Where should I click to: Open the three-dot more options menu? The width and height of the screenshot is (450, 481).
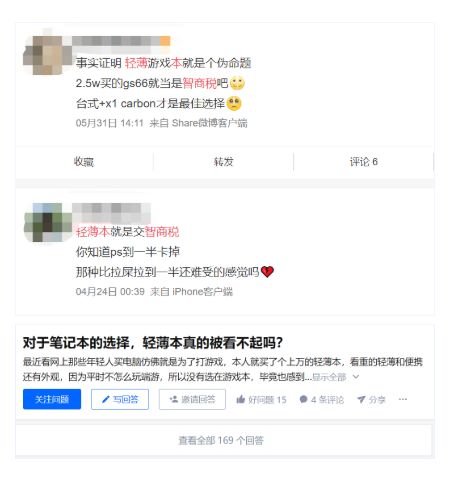pyautogui.click(x=403, y=399)
